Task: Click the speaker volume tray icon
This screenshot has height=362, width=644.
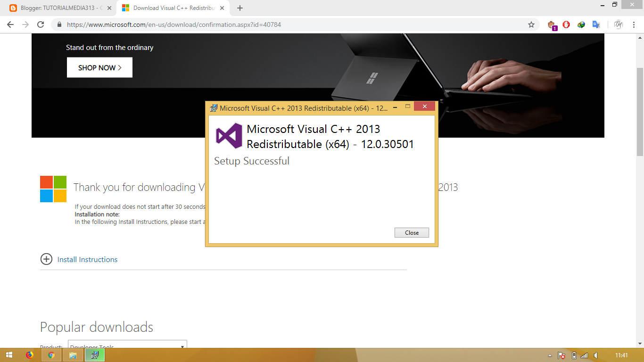Action: tap(596, 355)
